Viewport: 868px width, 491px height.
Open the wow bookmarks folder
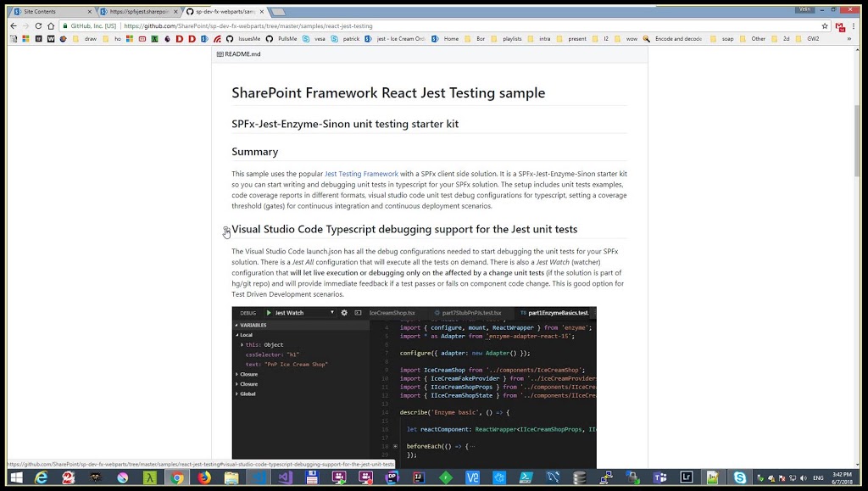pyautogui.click(x=626, y=39)
